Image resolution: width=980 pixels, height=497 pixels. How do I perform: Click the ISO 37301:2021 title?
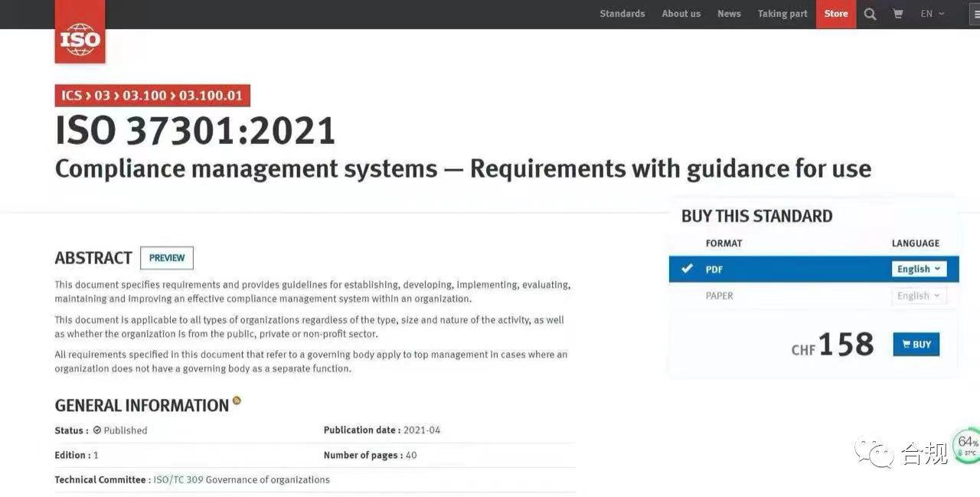click(195, 131)
